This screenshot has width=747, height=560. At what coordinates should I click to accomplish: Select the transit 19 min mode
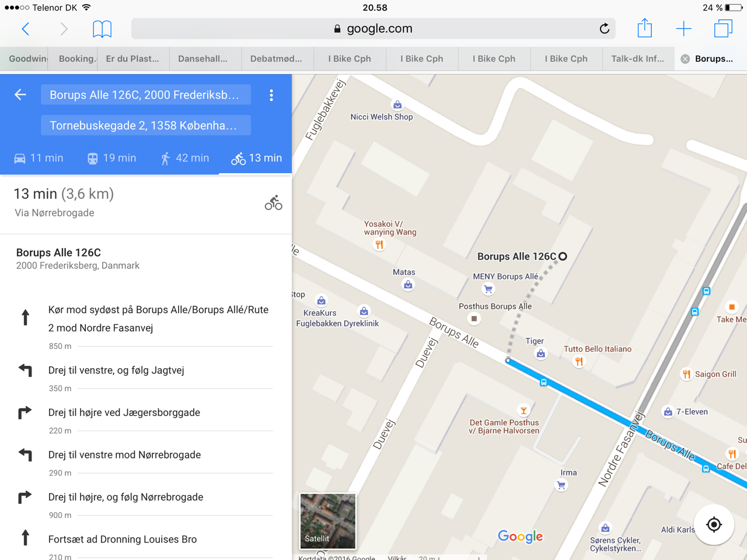(111, 158)
